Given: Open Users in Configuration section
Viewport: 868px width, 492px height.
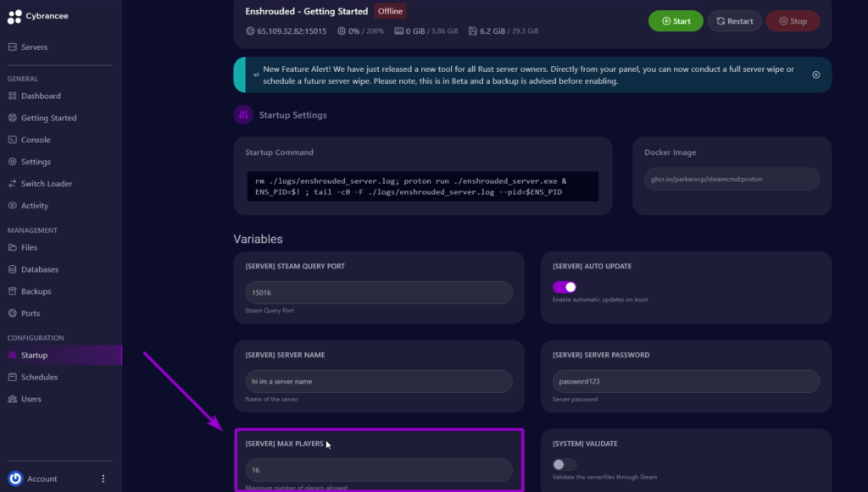Looking at the screenshot, I should click(31, 399).
